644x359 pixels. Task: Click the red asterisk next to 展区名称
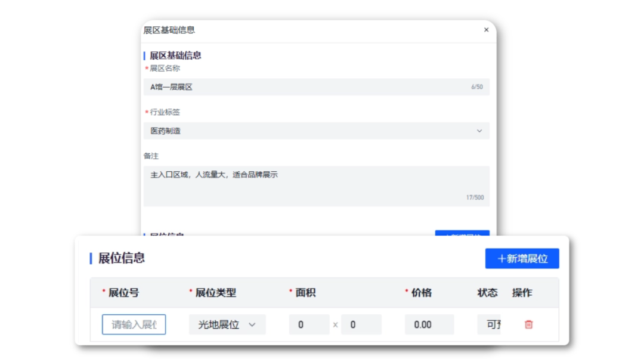pyautogui.click(x=146, y=68)
